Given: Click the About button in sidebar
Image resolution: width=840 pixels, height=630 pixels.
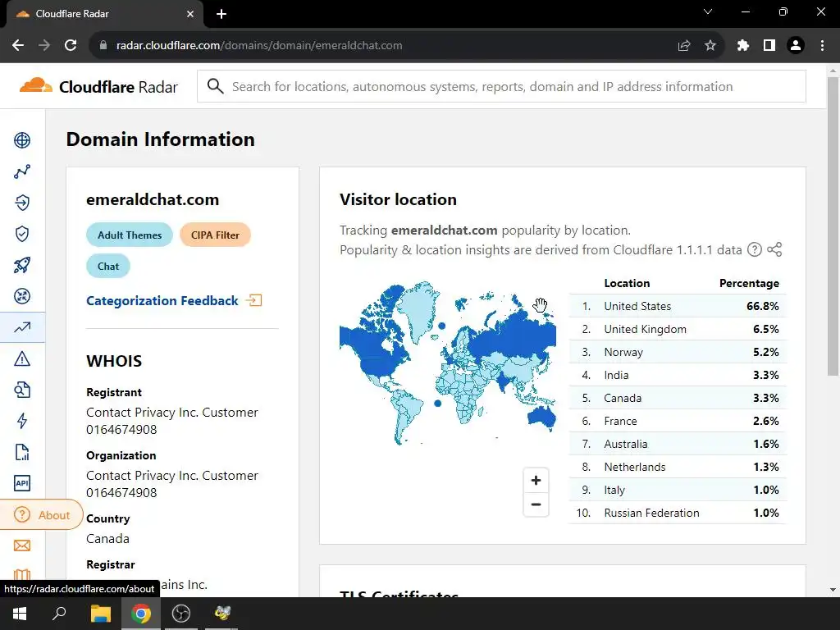Looking at the screenshot, I should tap(41, 515).
